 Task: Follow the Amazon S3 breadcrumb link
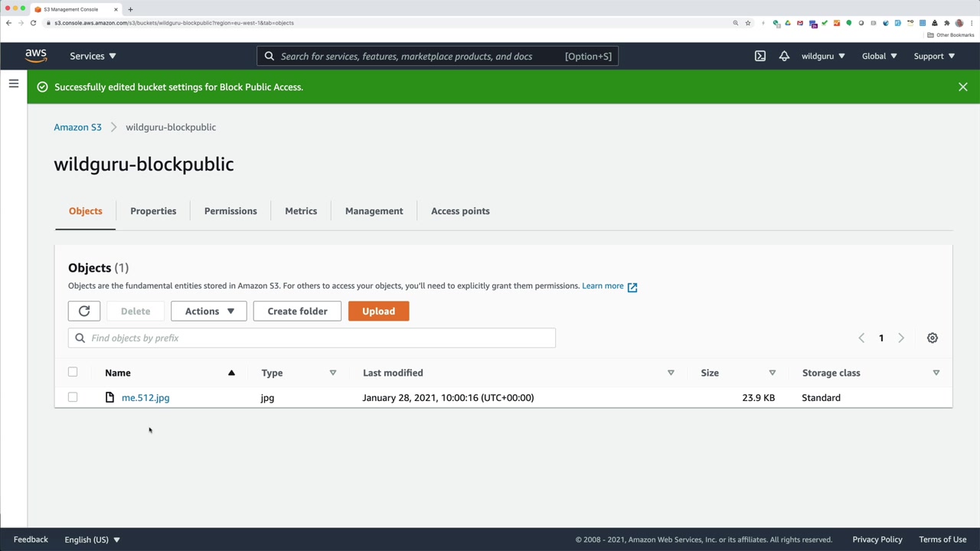(77, 127)
